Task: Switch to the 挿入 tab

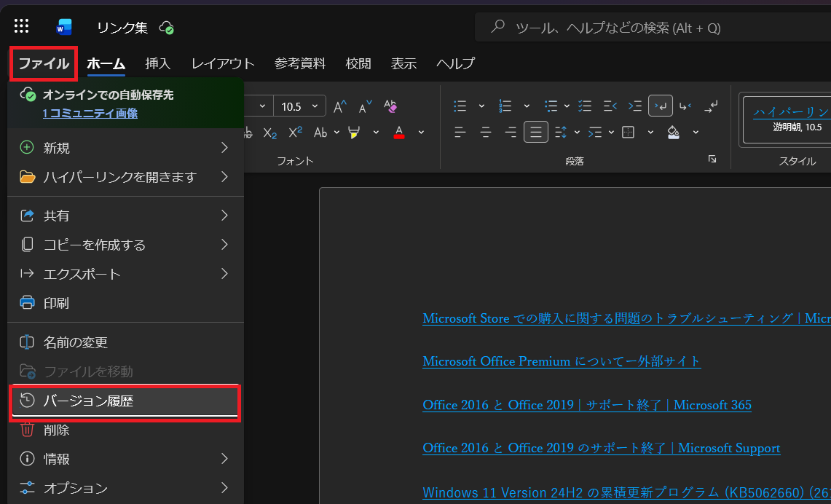Action: tap(158, 63)
